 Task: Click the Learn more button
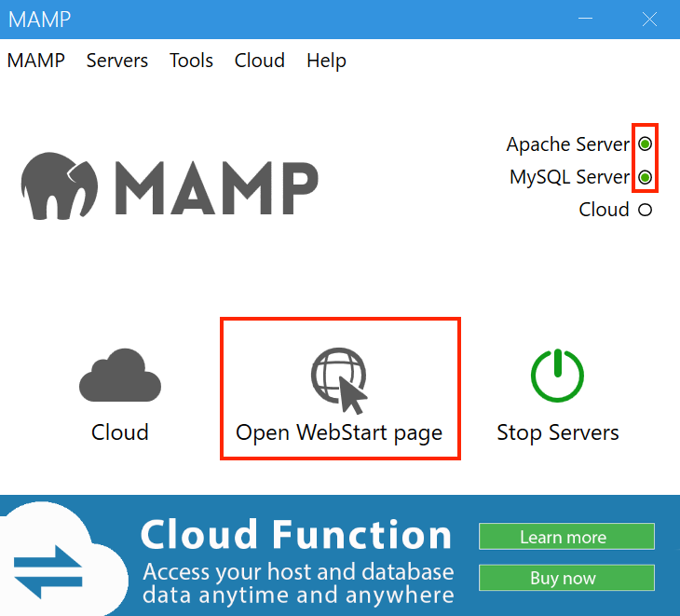(566, 537)
